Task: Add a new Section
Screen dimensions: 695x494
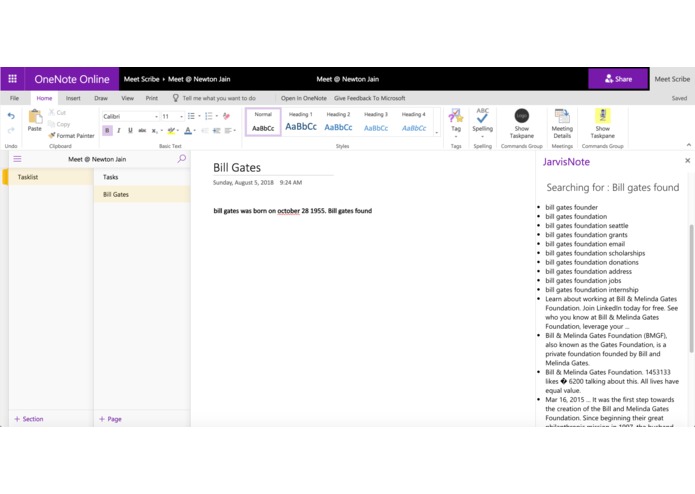Action: (x=29, y=419)
